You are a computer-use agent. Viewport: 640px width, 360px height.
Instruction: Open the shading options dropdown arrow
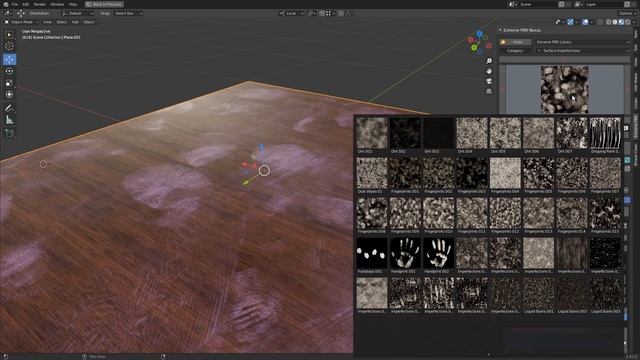(x=633, y=22)
